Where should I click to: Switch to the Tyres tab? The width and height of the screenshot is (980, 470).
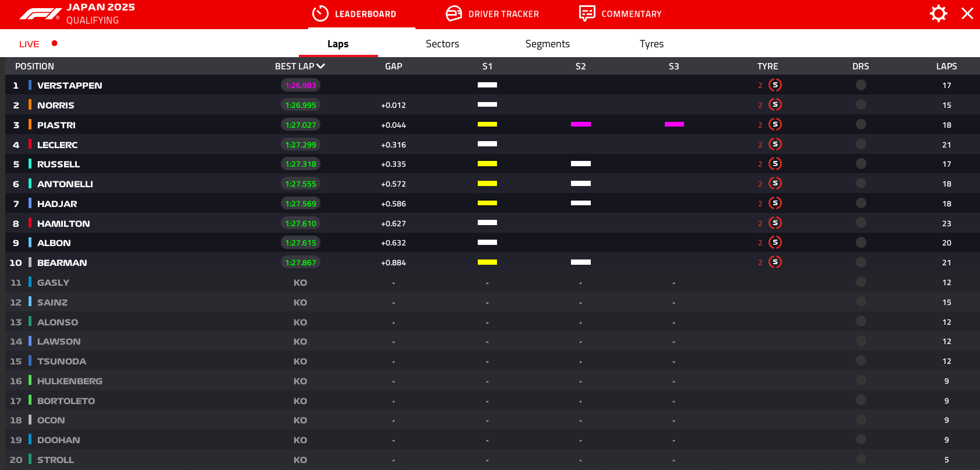[x=651, y=44]
